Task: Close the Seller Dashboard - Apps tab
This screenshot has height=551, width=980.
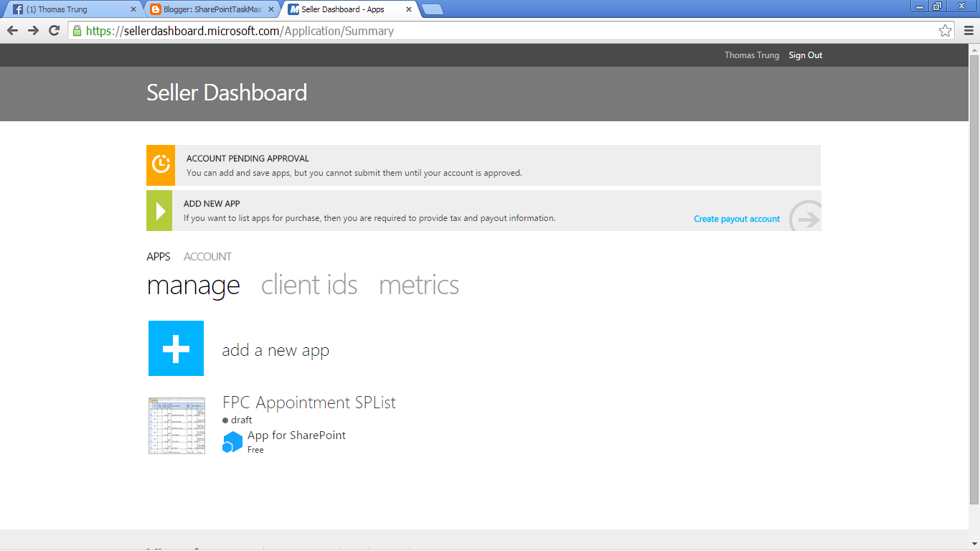Action: pos(409,9)
